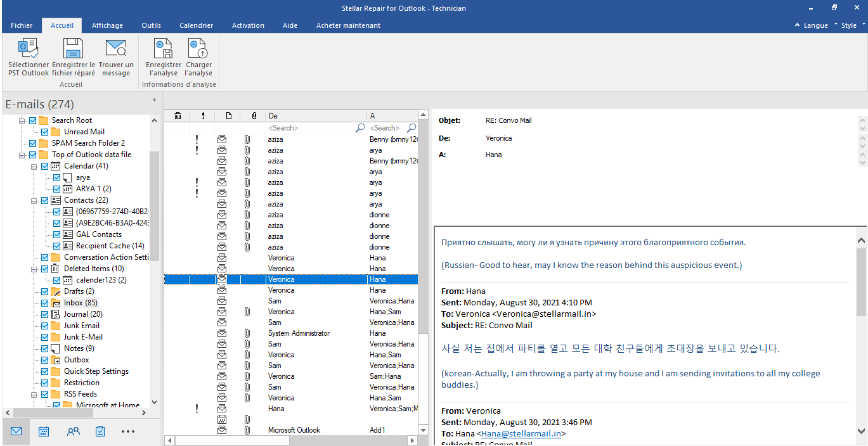Click the Drafts (2) folder icon

pyautogui.click(x=56, y=291)
